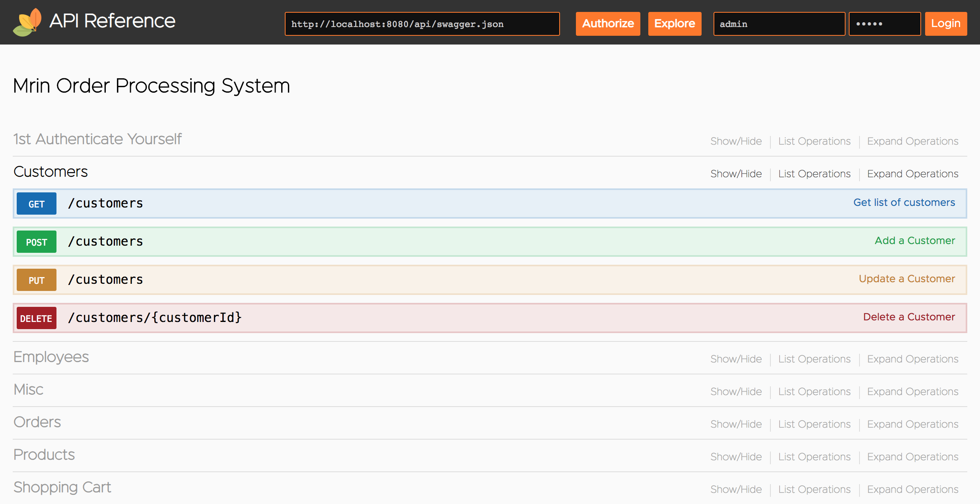Toggle Show/Hide for Employees section
This screenshot has height=504, width=980.
pos(736,359)
